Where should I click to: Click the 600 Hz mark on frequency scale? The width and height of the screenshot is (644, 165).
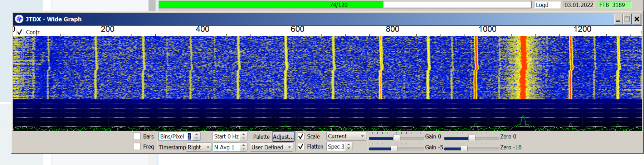[297, 29]
